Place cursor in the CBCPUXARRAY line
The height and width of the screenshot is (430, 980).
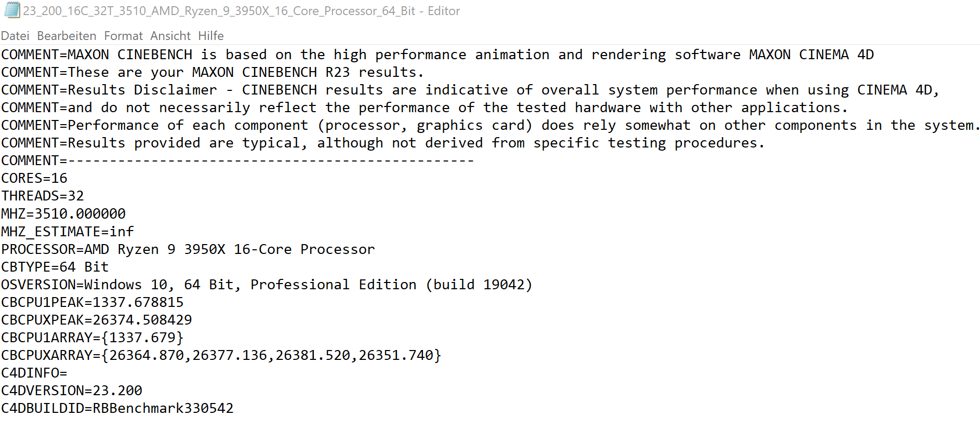221,355
